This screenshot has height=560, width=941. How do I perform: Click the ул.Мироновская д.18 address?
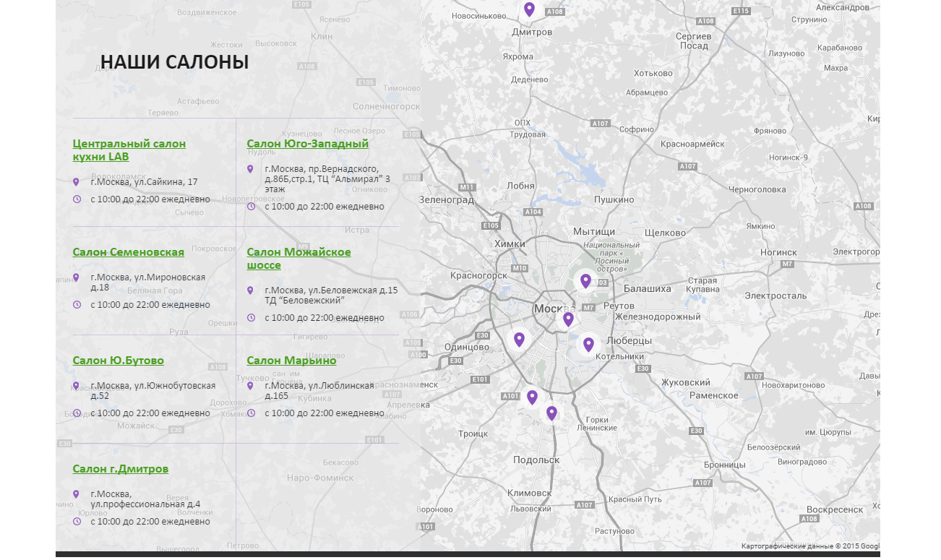point(148,282)
